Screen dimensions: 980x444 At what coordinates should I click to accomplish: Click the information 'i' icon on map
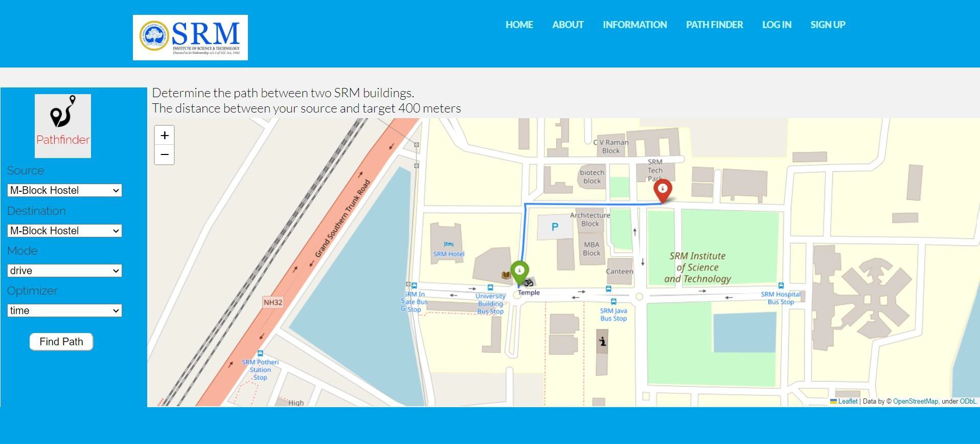coord(603,341)
